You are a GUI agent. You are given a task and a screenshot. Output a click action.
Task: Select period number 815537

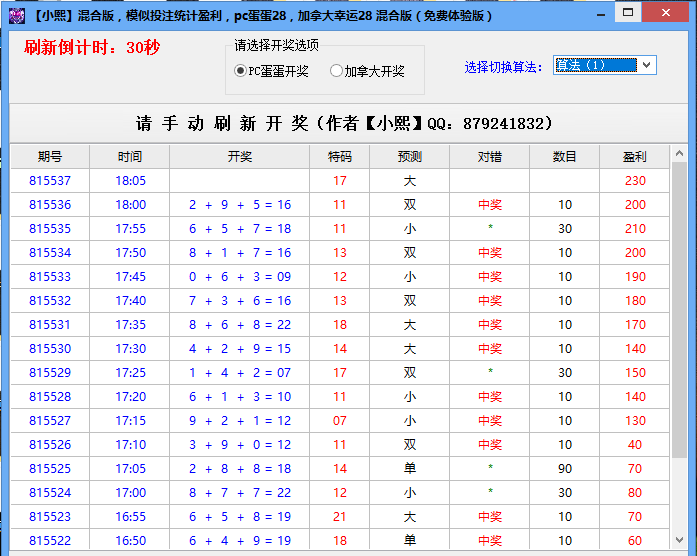coord(50,181)
